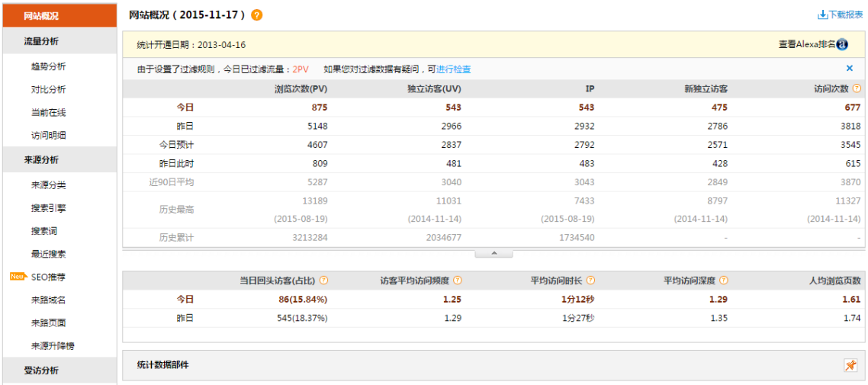The width and height of the screenshot is (868, 385).
Task: Open 搜索词 in the sidebar
Action: pos(44,231)
